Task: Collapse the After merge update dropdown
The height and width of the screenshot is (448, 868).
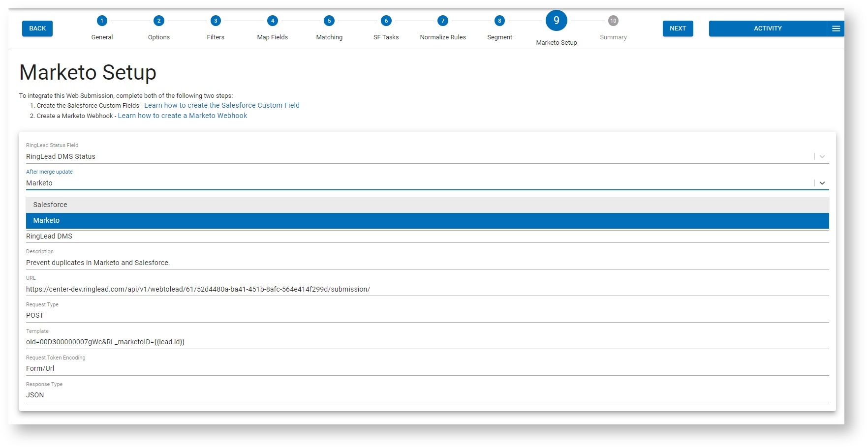Action: (821, 182)
